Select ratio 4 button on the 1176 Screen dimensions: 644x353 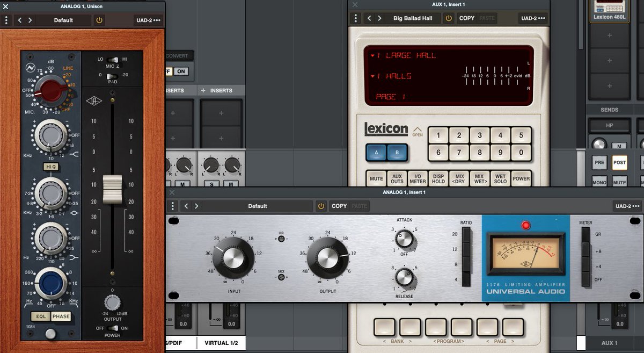click(x=466, y=279)
